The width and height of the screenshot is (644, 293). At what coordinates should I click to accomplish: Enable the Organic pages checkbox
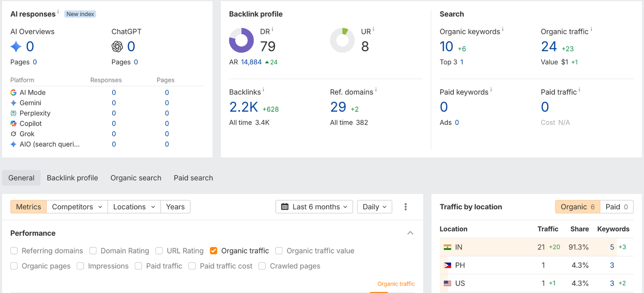(14, 266)
